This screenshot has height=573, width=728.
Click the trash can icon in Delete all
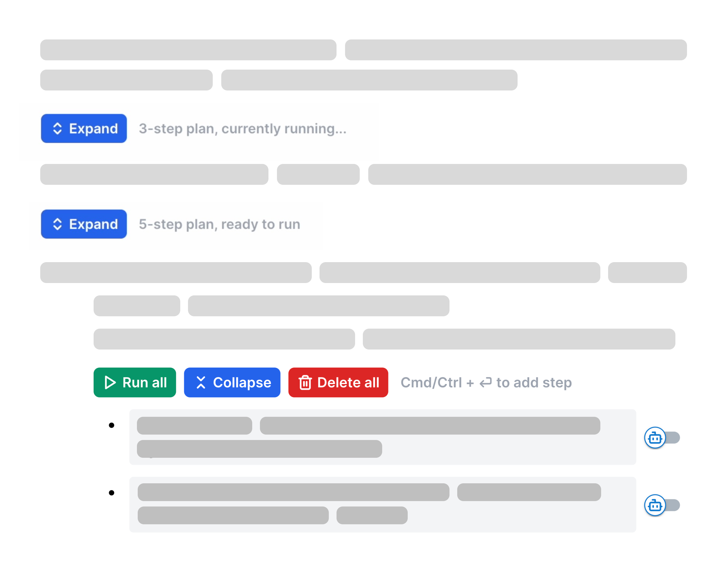[305, 383]
